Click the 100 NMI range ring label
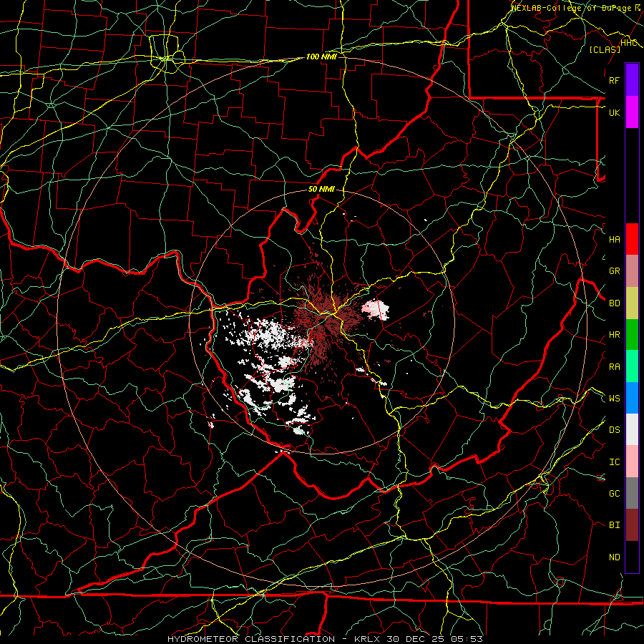 pos(321,57)
